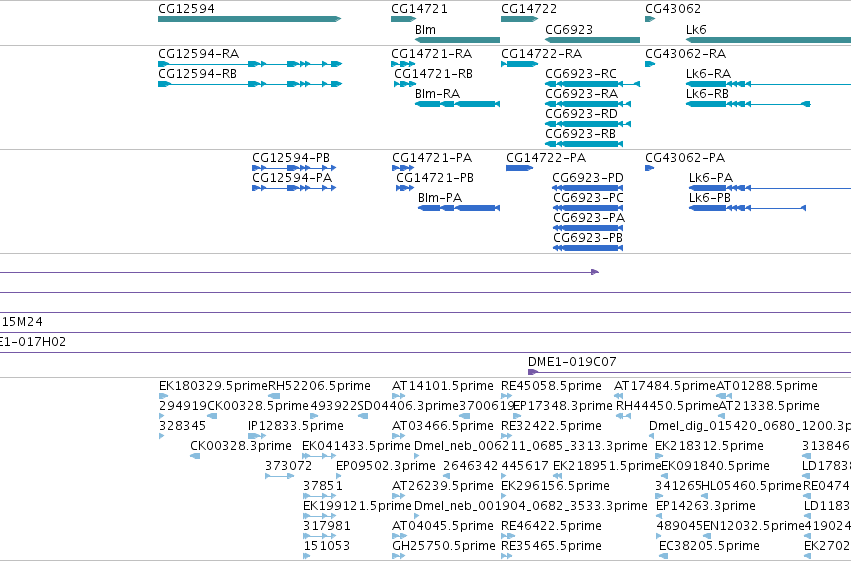This screenshot has width=851, height=561.
Task: Click transcript CG43062-RA
Action: 650,64
